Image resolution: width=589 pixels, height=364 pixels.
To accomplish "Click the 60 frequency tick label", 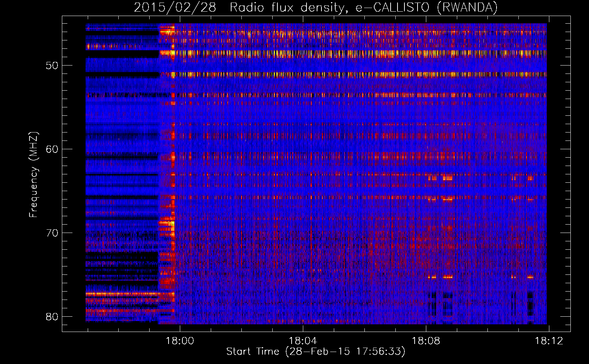I will pos(52,149).
